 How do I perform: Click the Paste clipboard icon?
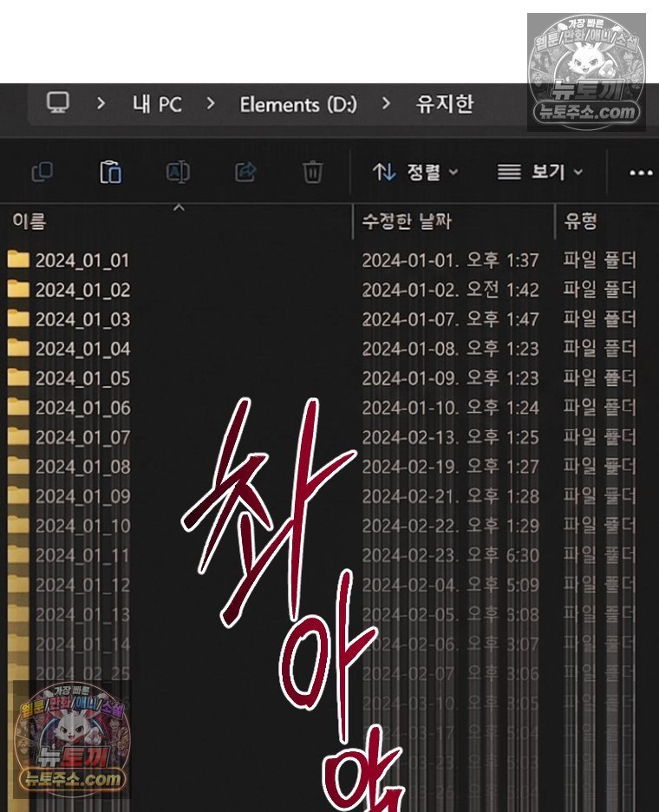[x=110, y=172]
